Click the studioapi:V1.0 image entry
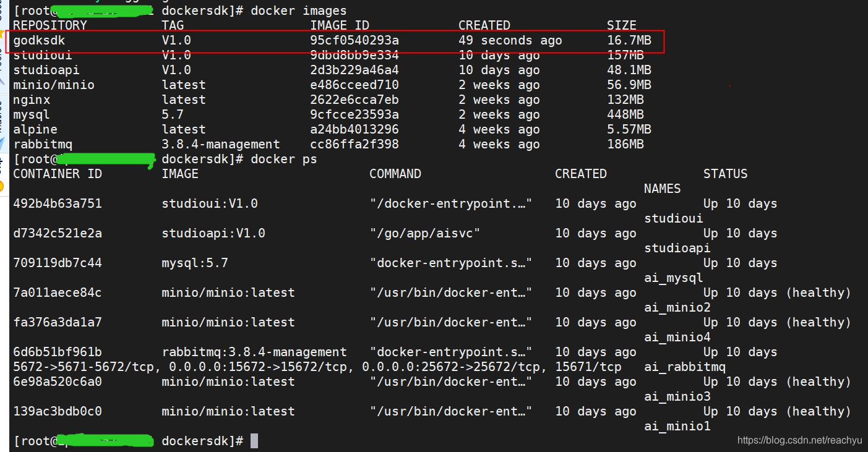Image resolution: width=868 pixels, height=452 pixels. pyautogui.click(x=213, y=233)
